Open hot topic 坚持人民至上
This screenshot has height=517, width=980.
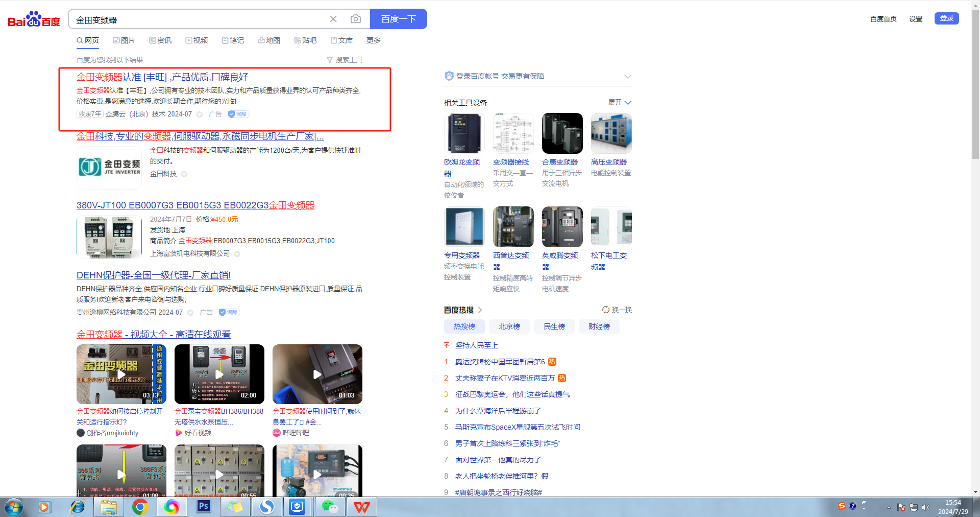[x=477, y=345]
